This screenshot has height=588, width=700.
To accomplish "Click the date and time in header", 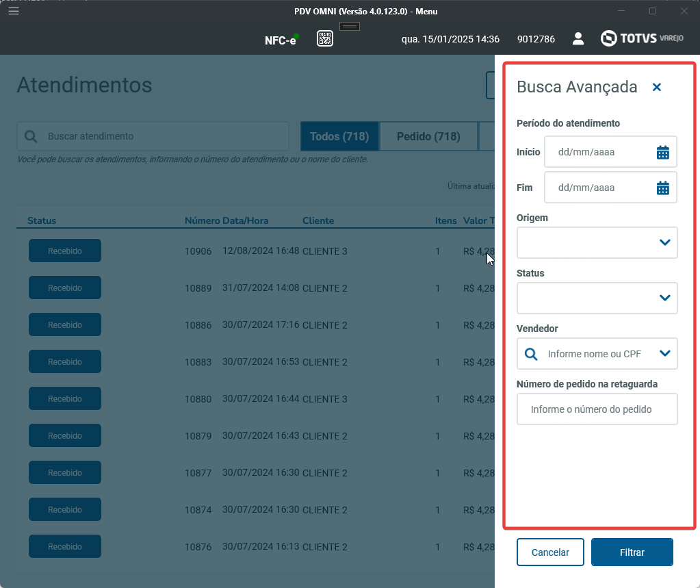I will 450,39.
